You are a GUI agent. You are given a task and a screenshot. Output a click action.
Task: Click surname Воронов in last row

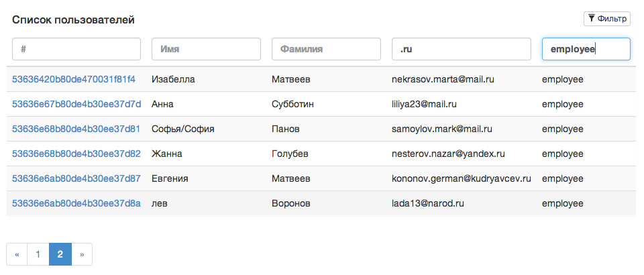290,203
